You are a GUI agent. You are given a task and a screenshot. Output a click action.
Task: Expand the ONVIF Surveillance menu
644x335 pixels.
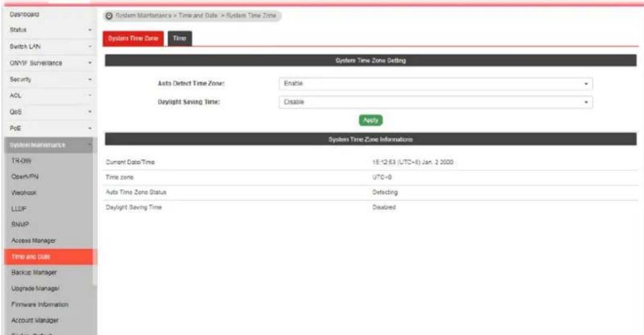pos(49,62)
